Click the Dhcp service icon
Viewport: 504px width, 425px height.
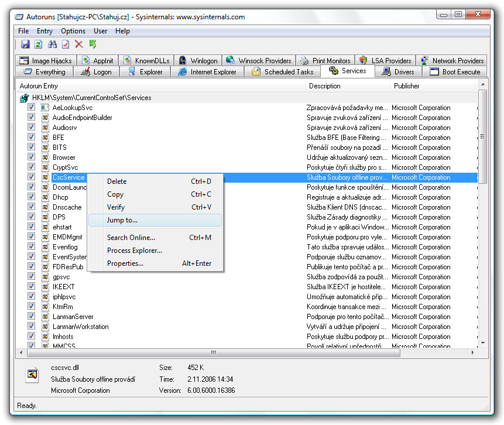[x=45, y=197]
